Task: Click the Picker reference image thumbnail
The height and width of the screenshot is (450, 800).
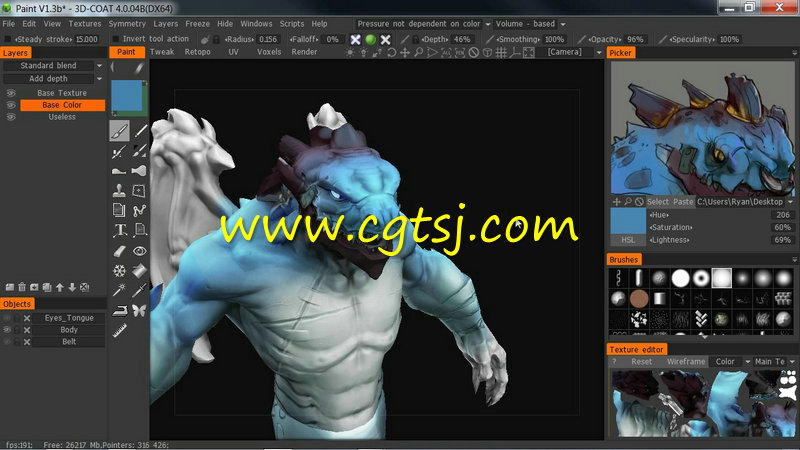Action: 703,129
